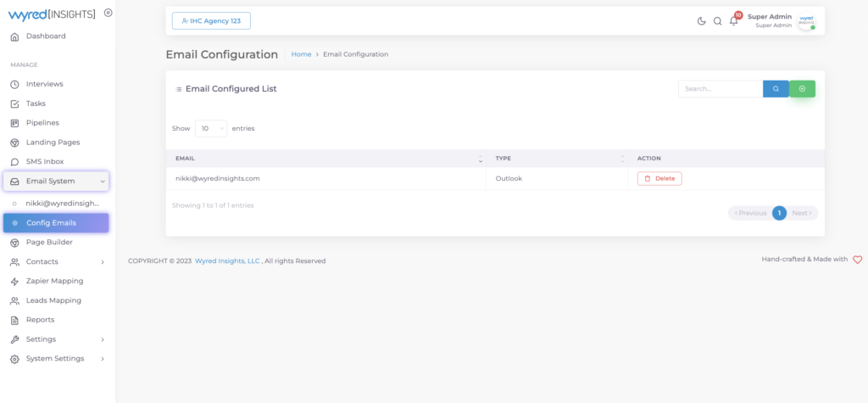This screenshot has width=868, height=403.
Task: Click the Email System inbox icon
Action: (x=15, y=182)
